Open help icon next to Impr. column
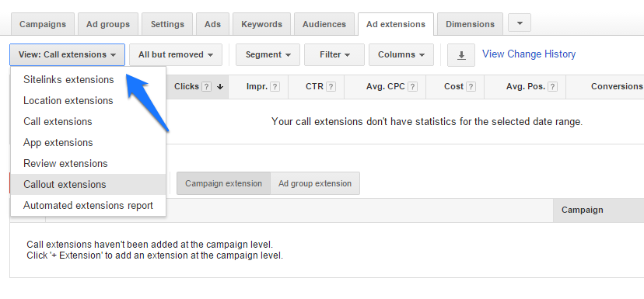 click(275, 86)
